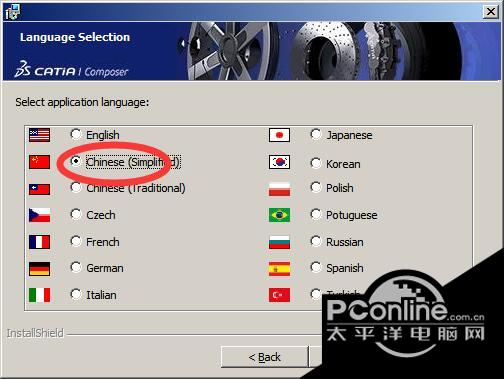Click the Japan flag icon
The width and height of the screenshot is (504, 379).
point(279,135)
